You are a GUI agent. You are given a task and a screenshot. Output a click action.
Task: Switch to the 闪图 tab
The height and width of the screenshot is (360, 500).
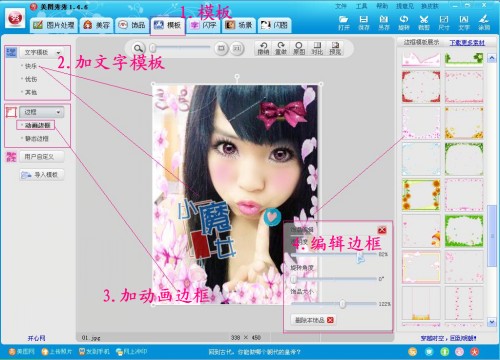[x=274, y=25]
